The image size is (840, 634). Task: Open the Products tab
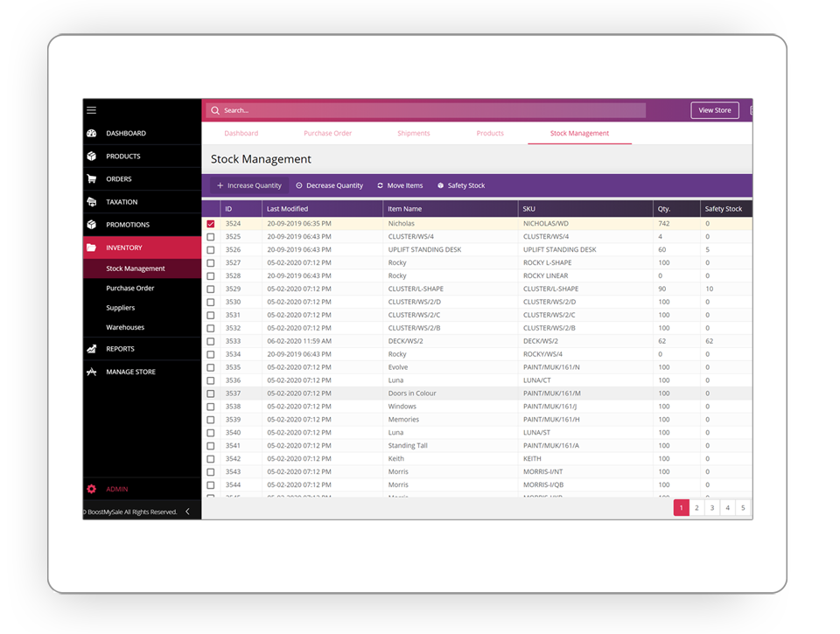coord(490,133)
